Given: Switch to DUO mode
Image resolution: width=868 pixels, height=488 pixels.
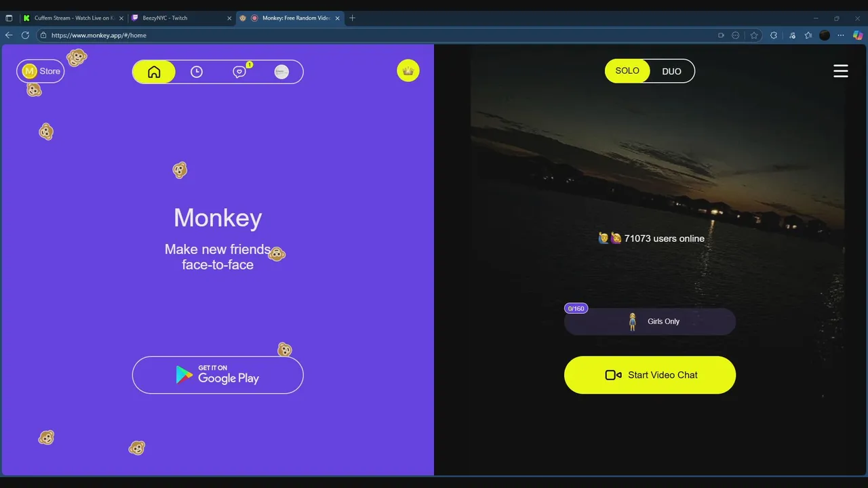Looking at the screenshot, I should click(671, 71).
